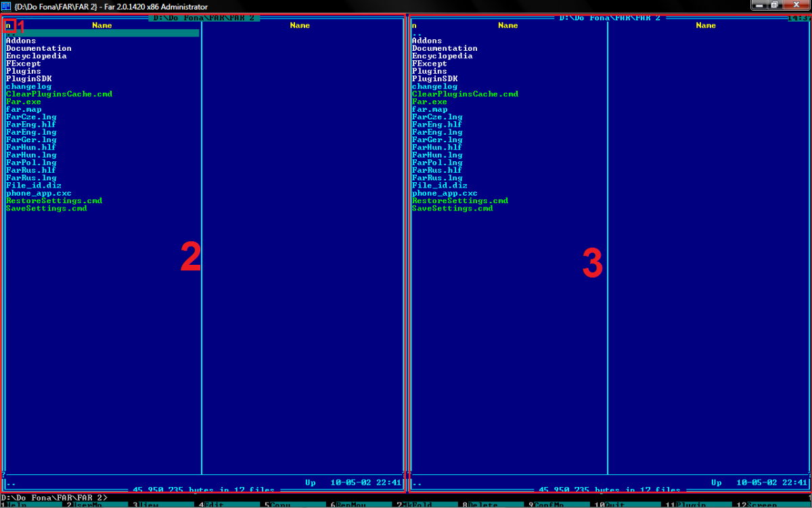
Task: Select the FExcept folder in right panel
Action: pos(430,64)
